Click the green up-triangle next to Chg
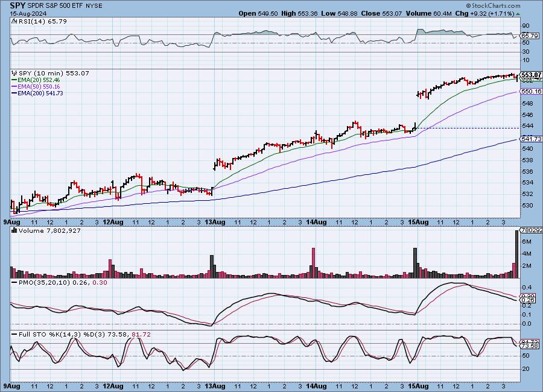This screenshot has width=543, height=392. tap(518, 14)
